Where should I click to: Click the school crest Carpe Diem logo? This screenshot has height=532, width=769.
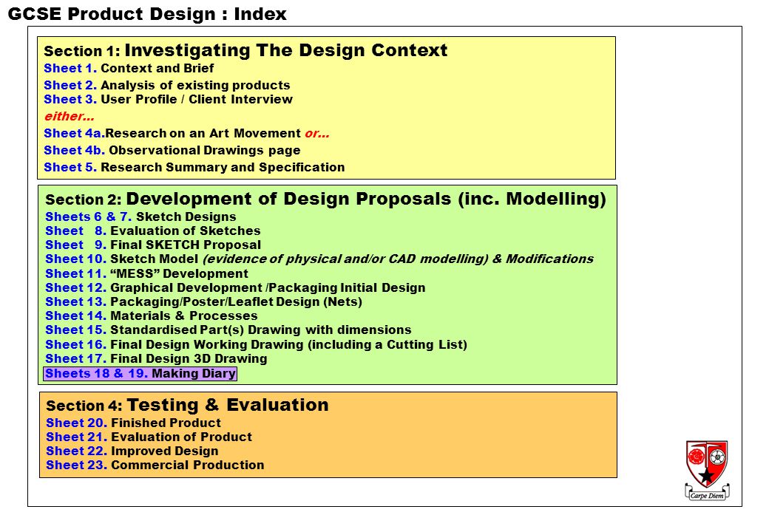pos(707,470)
